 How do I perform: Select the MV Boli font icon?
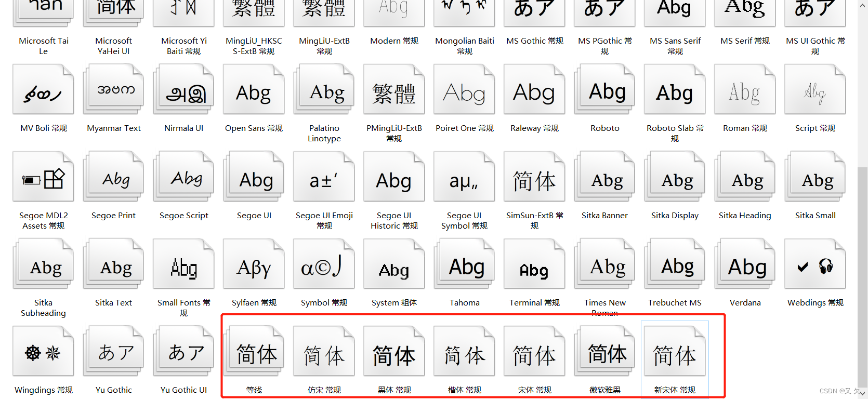(x=43, y=89)
